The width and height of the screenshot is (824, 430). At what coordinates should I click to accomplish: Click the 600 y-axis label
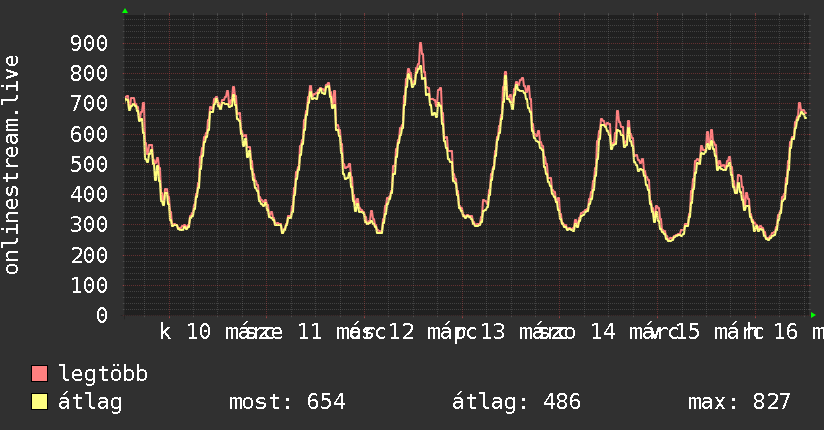pyautogui.click(x=89, y=134)
